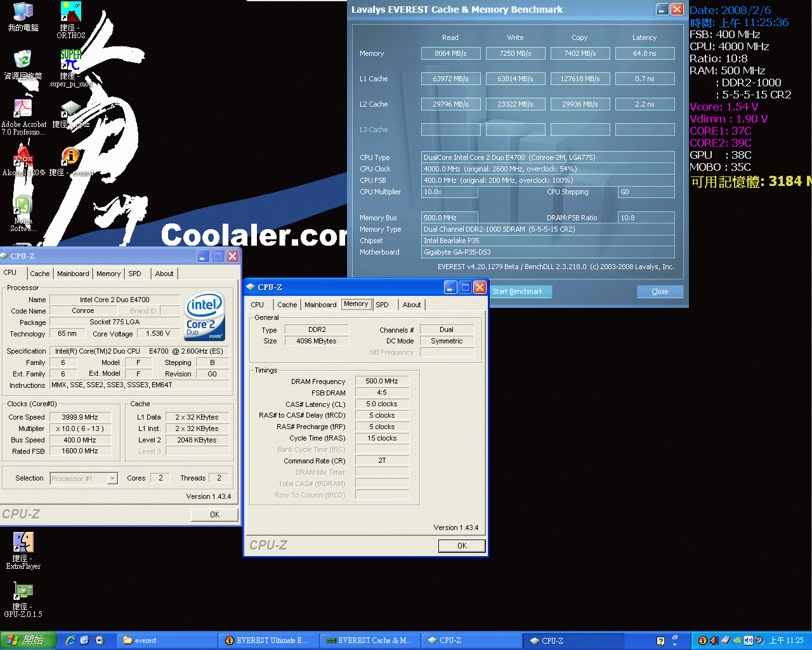The height and width of the screenshot is (650, 812).
Task: Switch to Mainboard tab in left CPU-Z window
Action: [x=73, y=274]
